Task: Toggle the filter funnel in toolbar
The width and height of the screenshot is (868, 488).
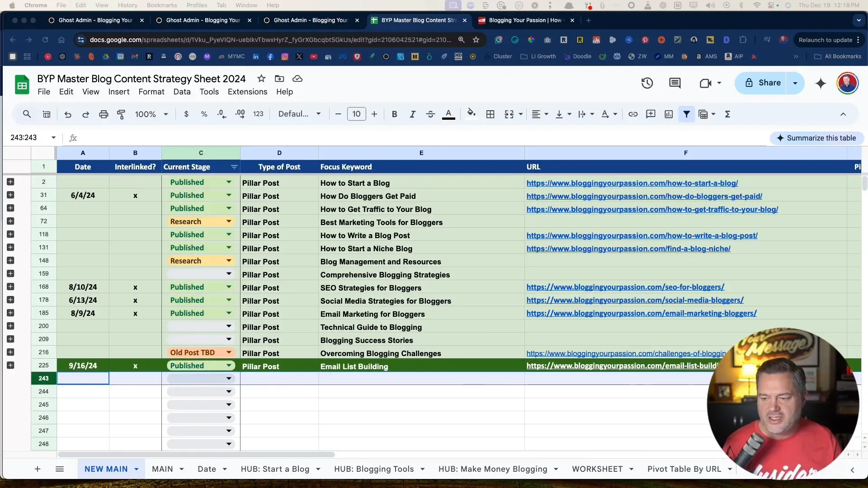Action: 686,114
